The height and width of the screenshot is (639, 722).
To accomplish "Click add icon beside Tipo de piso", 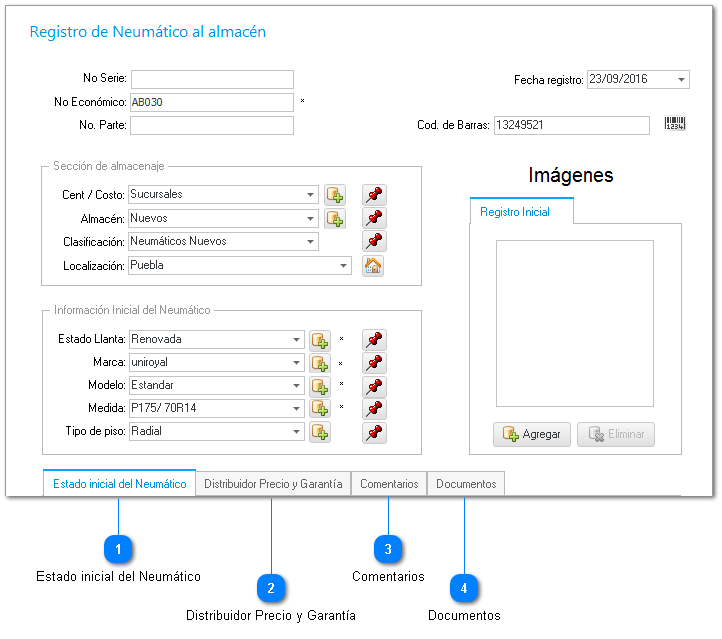I will point(319,432).
